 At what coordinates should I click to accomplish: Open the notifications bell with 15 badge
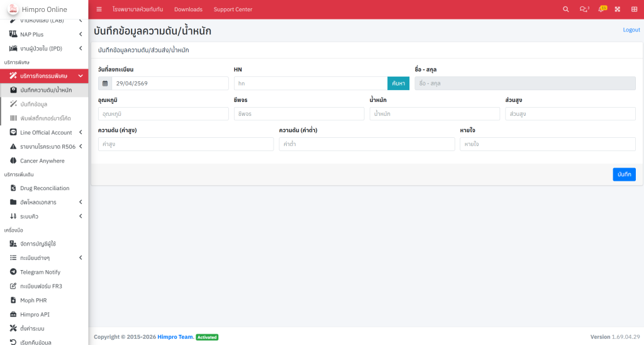coord(602,9)
